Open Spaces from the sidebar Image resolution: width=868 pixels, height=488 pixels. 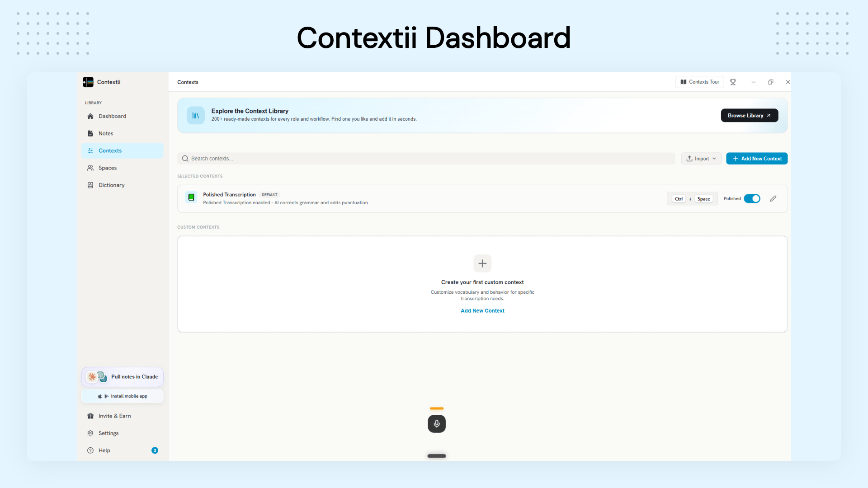pyautogui.click(x=122, y=168)
